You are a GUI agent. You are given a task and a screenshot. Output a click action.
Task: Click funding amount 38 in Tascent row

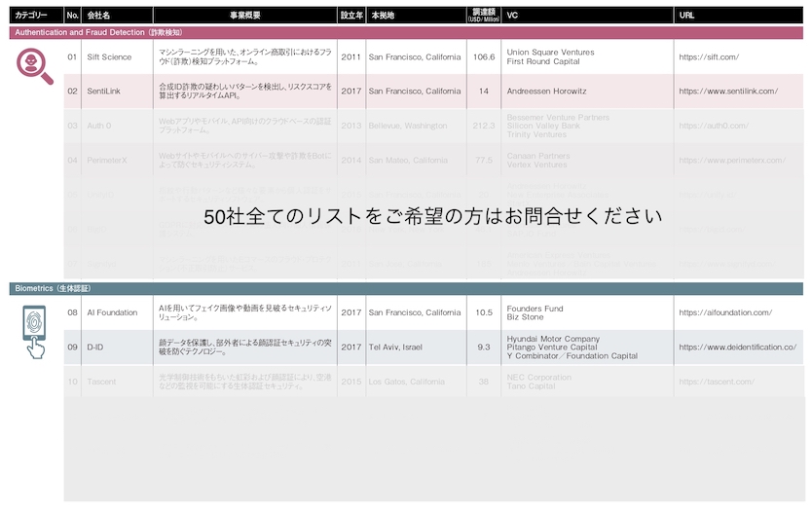484,383
